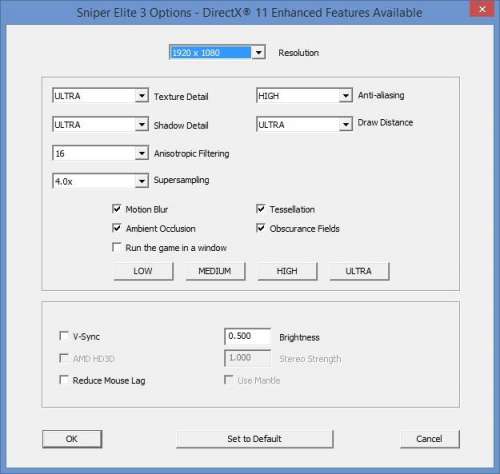The height and width of the screenshot is (474, 500).
Task: Click the Shadow Detail label
Action: [181, 125]
